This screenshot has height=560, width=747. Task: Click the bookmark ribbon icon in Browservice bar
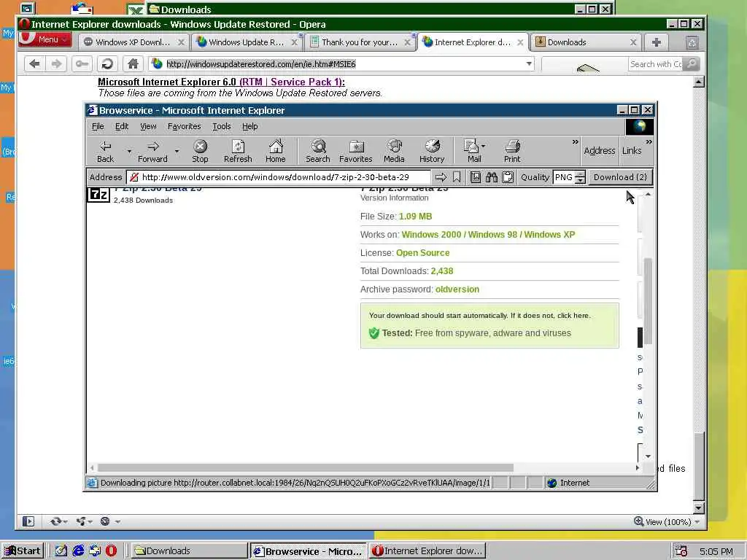(457, 177)
